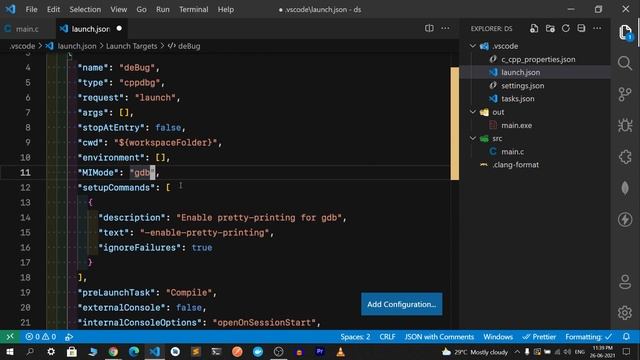Open Premiere Pro from the taskbar
This screenshot has height=360, width=640.
pos(320,351)
